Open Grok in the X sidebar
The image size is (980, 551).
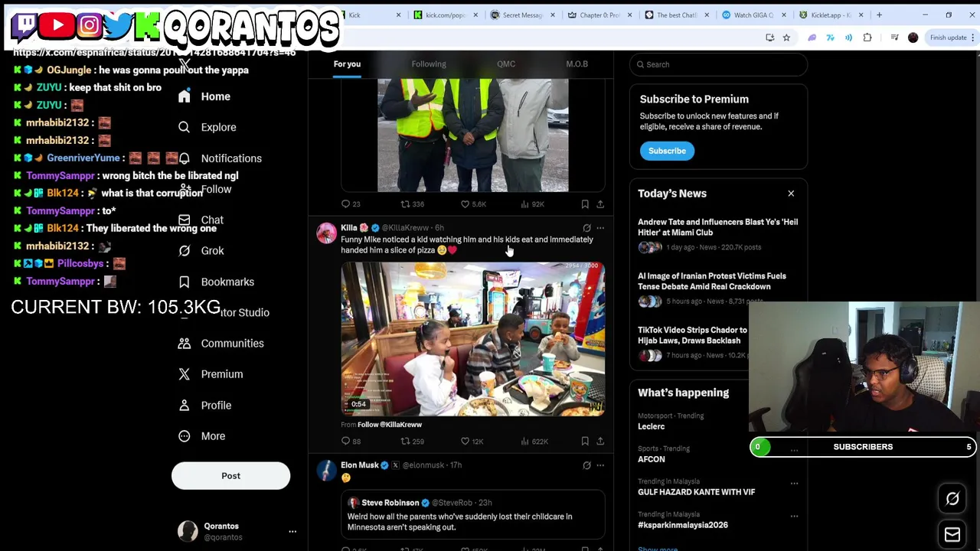pos(201,251)
